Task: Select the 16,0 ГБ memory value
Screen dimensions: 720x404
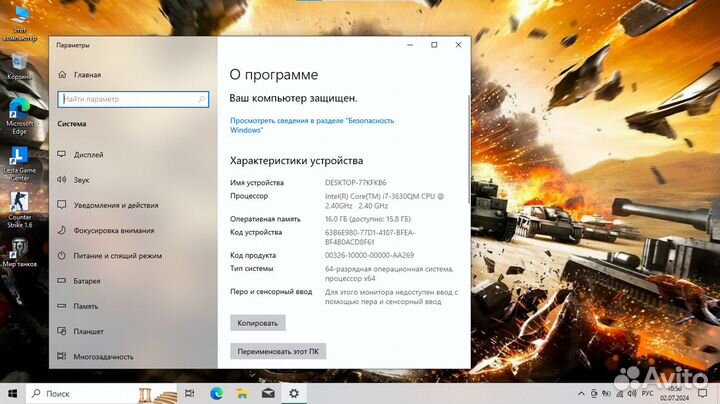Action: pyautogui.click(x=368, y=219)
